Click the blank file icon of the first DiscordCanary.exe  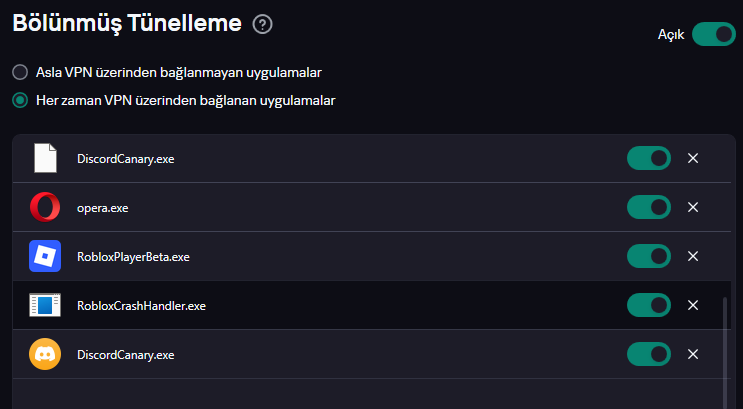click(45, 159)
